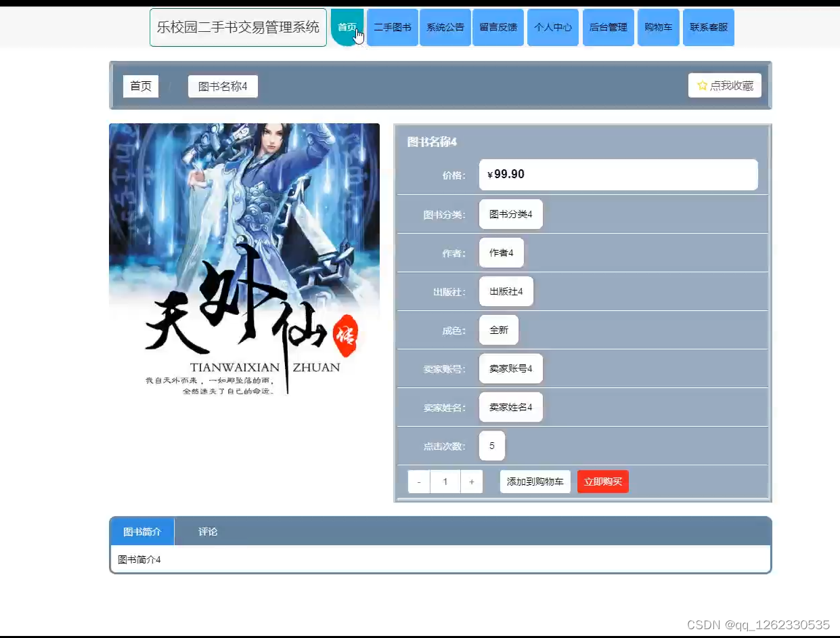The image size is (840, 638).
Task: Click the 卖家姓名4 value
Action: [511, 407]
